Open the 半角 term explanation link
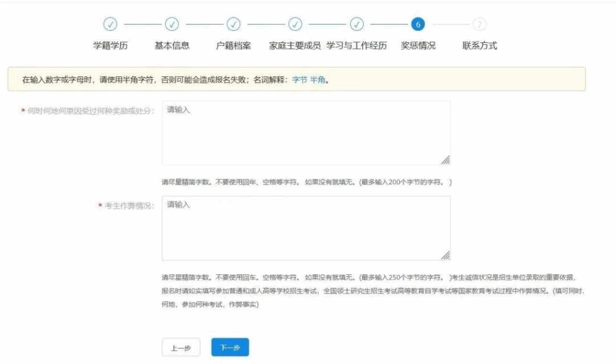Screen dimensions: 616x364 [x=318, y=79]
